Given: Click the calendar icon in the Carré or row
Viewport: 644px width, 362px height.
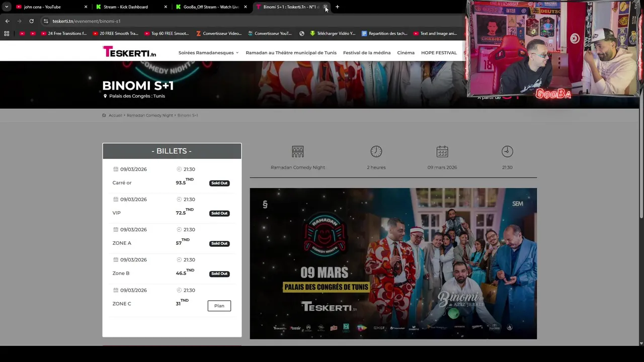Looking at the screenshot, I should (x=116, y=169).
